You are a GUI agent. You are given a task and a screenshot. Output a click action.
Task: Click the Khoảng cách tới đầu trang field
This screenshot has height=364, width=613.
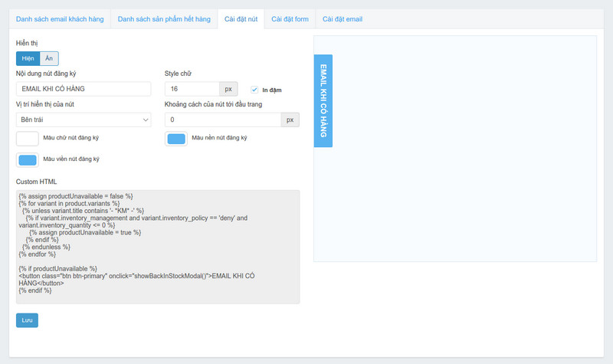pos(222,120)
